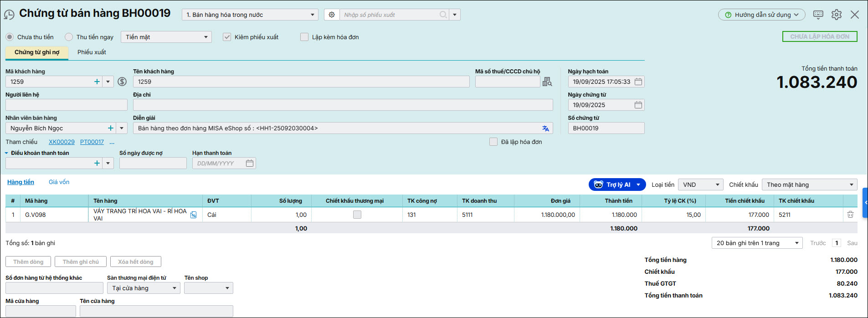Tick the Đã lập hóa đơn checkbox

(493, 142)
